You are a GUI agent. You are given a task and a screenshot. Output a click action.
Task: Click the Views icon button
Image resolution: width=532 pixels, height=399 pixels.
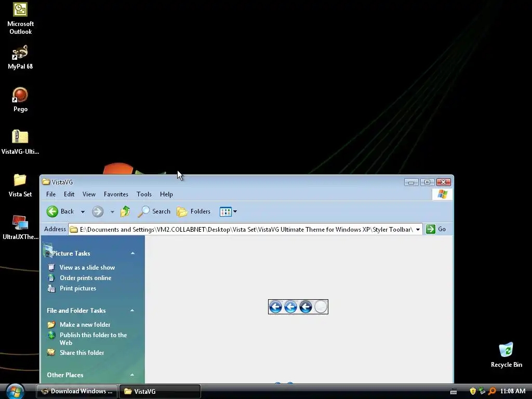point(225,212)
